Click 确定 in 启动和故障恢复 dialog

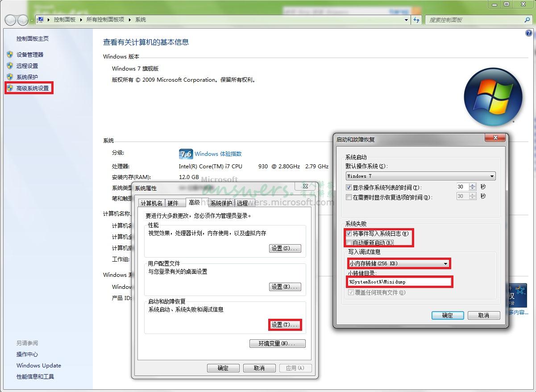pos(448,315)
